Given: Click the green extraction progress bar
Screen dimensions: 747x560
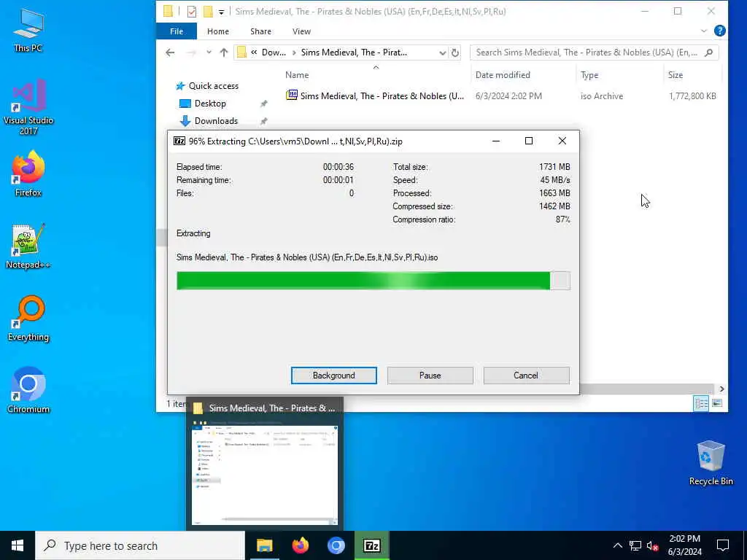Looking at the screenshot, I should pyautogui.click(x=373, y=281).
